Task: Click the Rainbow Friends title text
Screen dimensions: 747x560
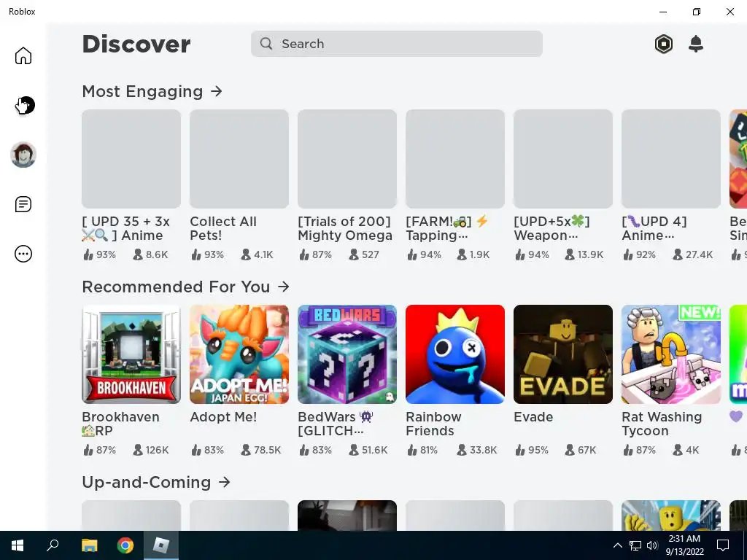Action: [x=433, y=424]
